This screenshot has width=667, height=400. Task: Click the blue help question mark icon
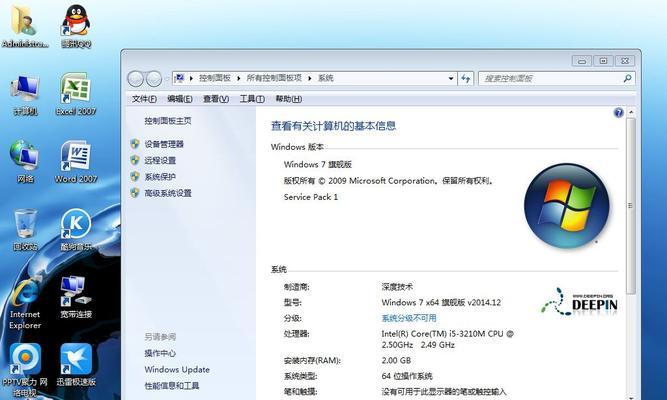click(x=619, y=112)
